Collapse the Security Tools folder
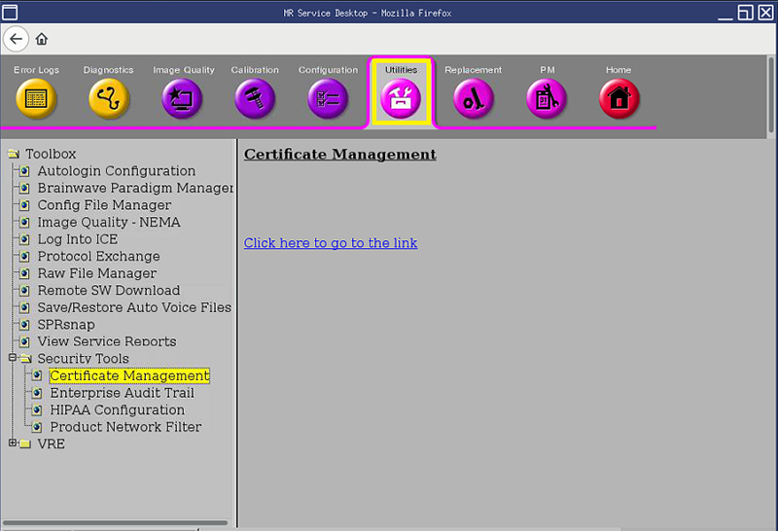 coord(13,358)
